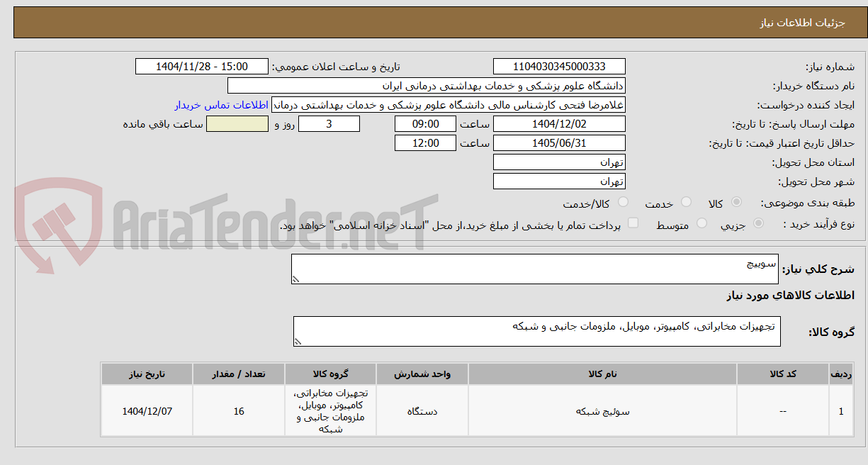Click the کد کالا column header
This screenshot has width=868, height=465.
click(783, 374)
